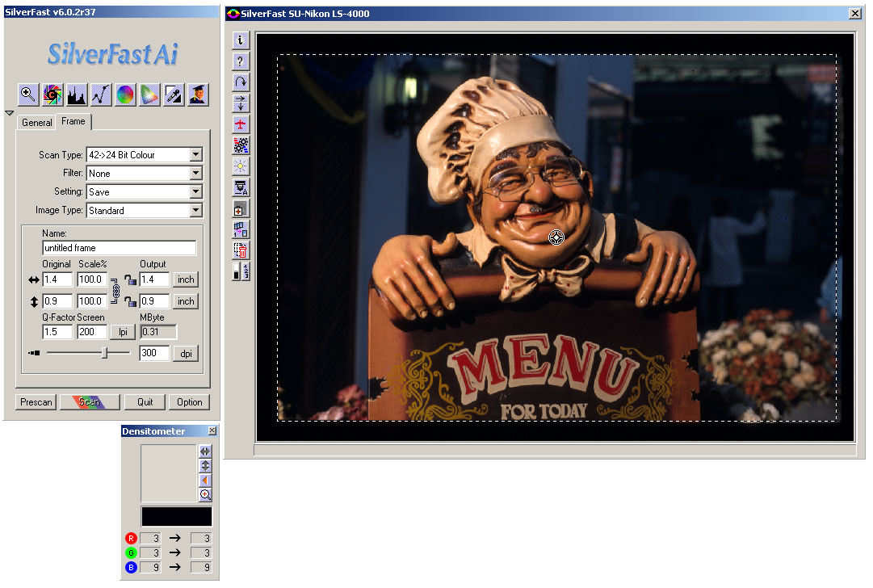Toggle the output height padlock
This screenshot has height=588, width=873.
[129, 301]
